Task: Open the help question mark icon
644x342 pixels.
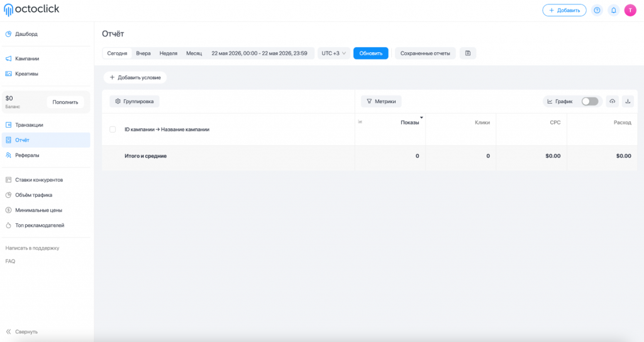Action: click(x=597, y=10)
